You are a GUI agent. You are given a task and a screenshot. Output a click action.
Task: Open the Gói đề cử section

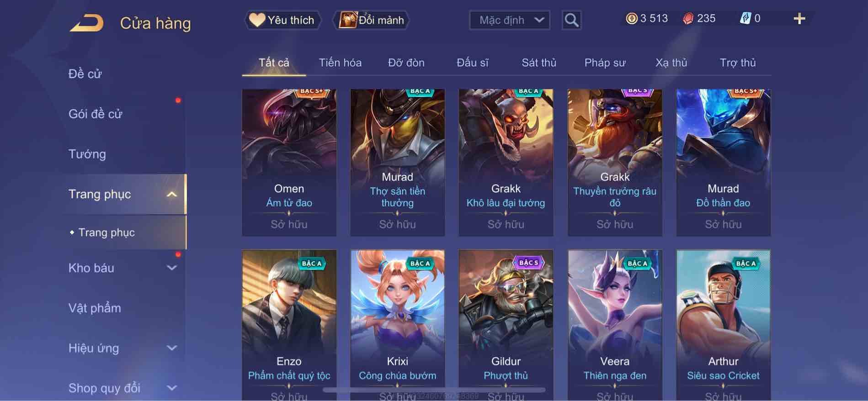coord(96,114)
